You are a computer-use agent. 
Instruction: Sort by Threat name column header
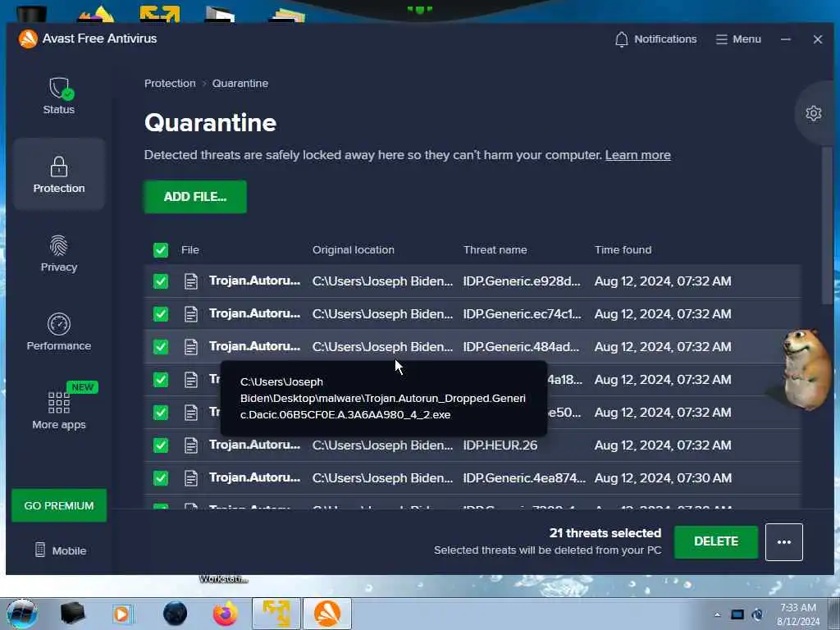coord(495,249)
